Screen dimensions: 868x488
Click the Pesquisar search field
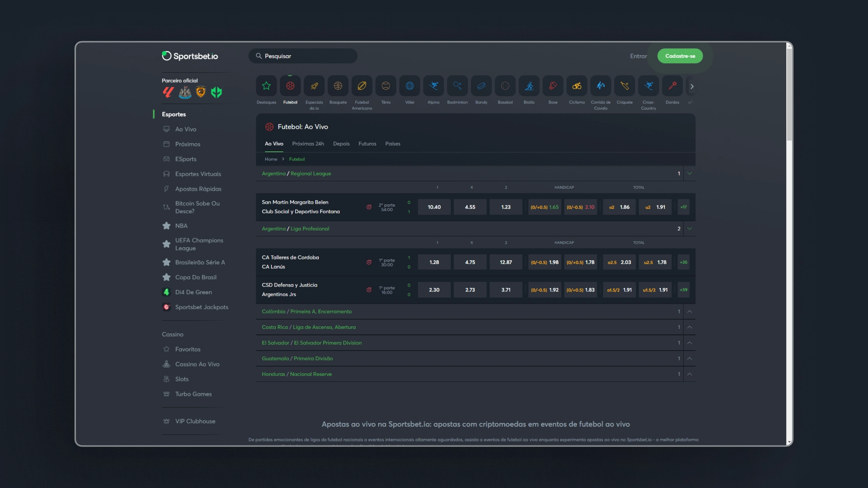[x=303, y=56]
